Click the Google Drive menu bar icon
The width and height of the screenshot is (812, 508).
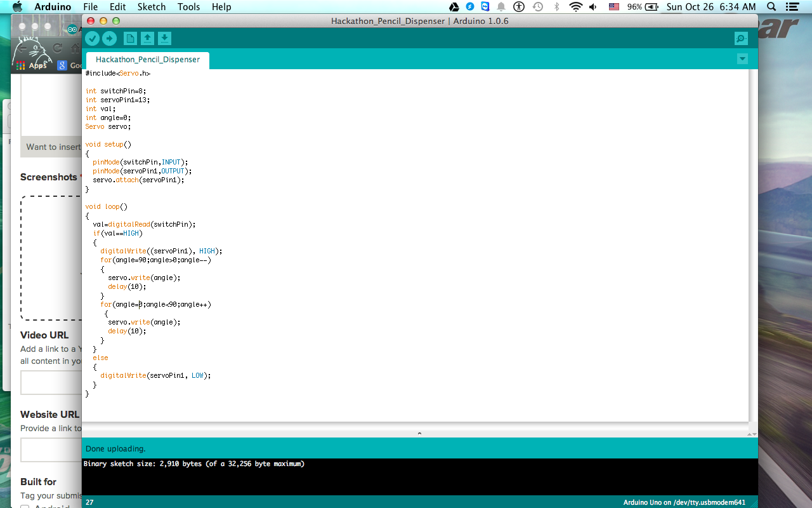454,7
